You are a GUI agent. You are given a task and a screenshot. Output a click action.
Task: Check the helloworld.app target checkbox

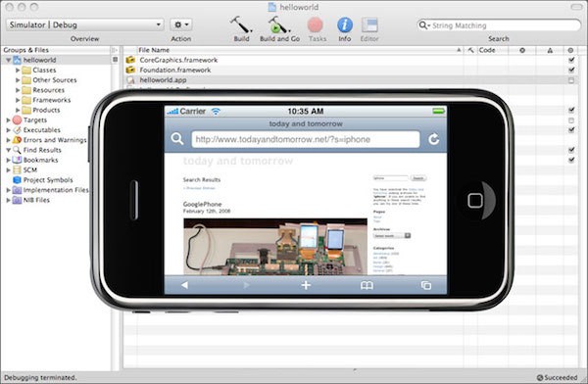(570, 80)
